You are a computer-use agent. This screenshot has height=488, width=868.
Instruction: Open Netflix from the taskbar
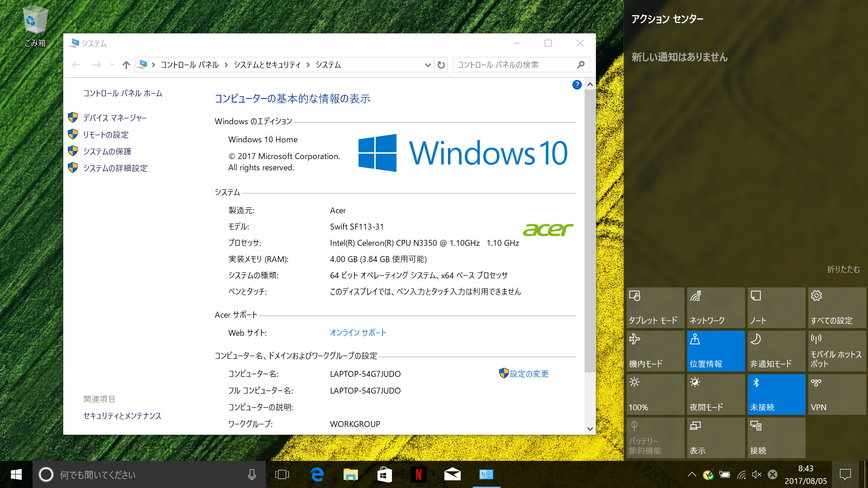tap(418, 474)
